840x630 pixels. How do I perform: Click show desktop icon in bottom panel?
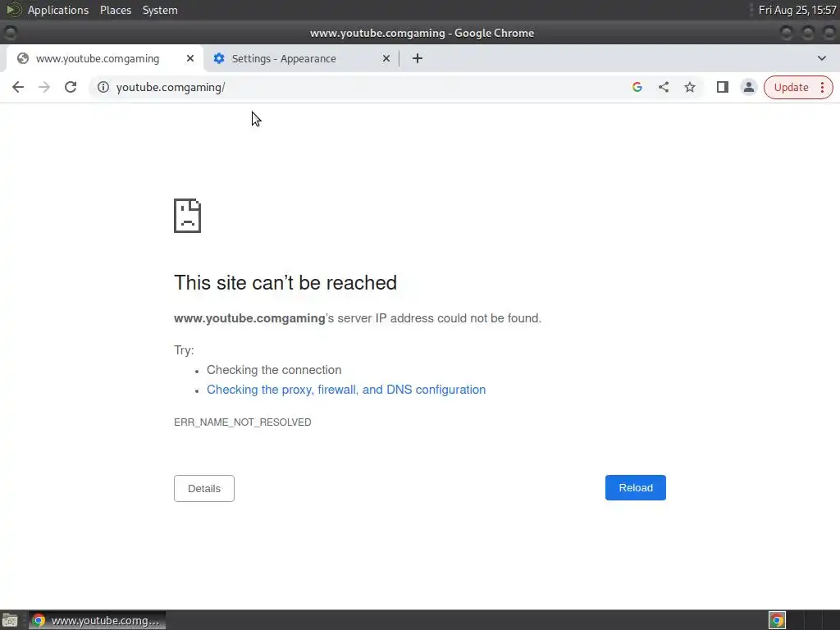click(10, 621)
